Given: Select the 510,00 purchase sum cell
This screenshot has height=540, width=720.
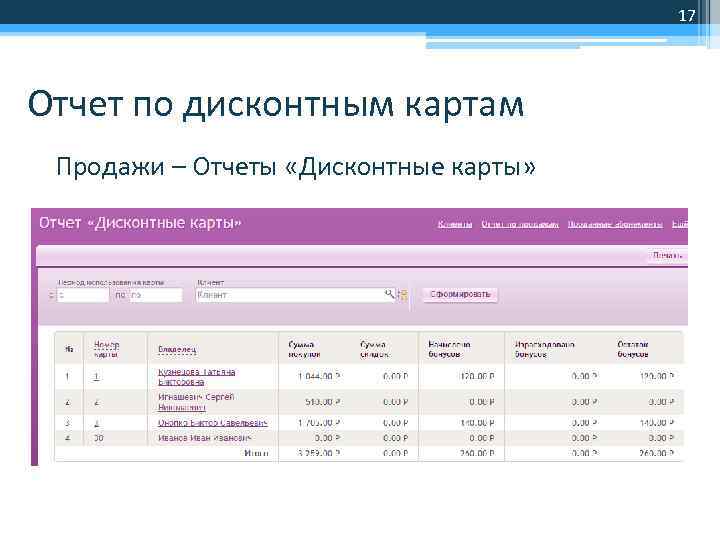Looking at the screenshot, I should pos(323,402).
